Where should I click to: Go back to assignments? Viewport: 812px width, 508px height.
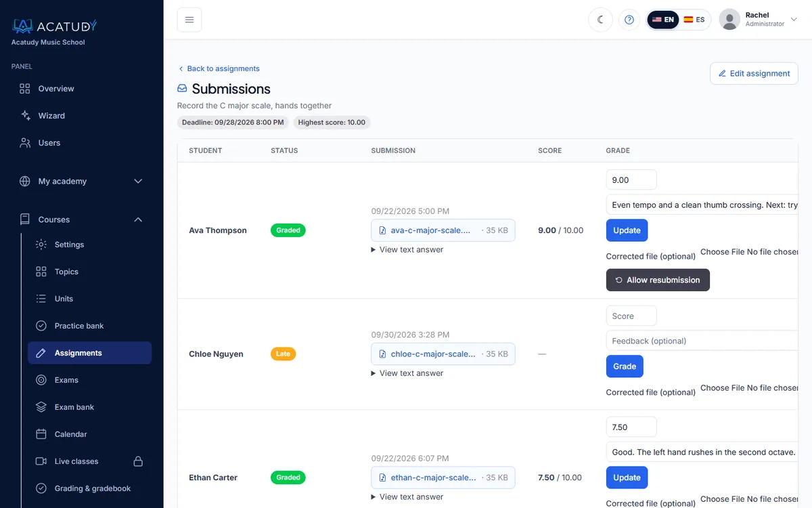point(219,68)
